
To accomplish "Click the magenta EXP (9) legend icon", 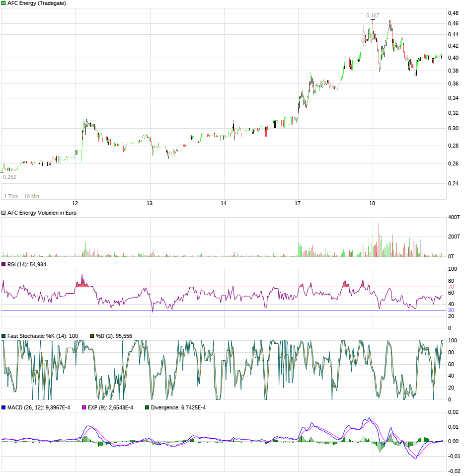I will click(83, 406).
